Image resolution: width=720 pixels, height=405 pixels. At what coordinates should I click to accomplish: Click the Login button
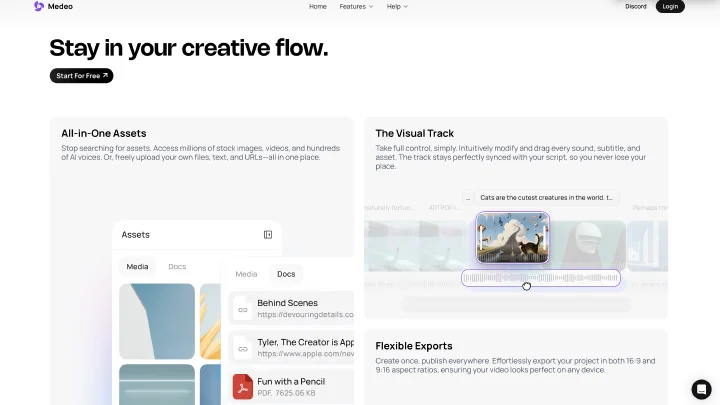click(670, 6)
